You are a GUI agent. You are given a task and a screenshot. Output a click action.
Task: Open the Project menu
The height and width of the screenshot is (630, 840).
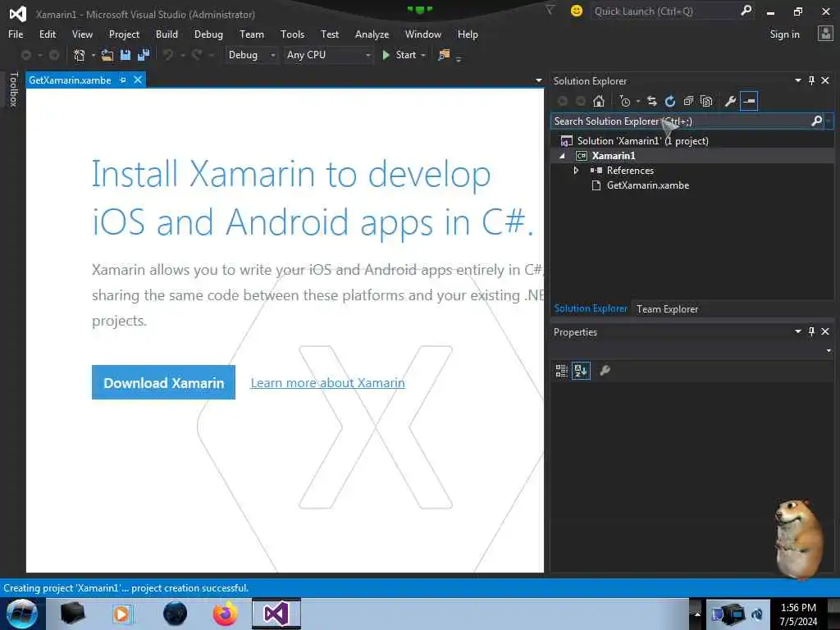coord(124,34)
